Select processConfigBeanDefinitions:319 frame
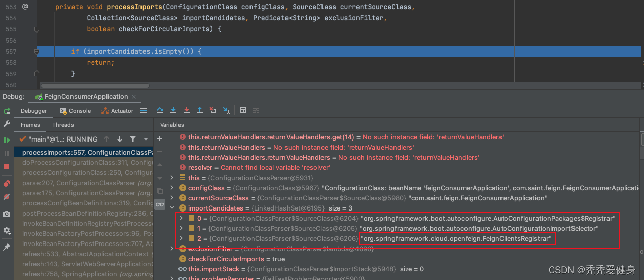644x280 pixels. pyautogui.click(x=84, y=203)
